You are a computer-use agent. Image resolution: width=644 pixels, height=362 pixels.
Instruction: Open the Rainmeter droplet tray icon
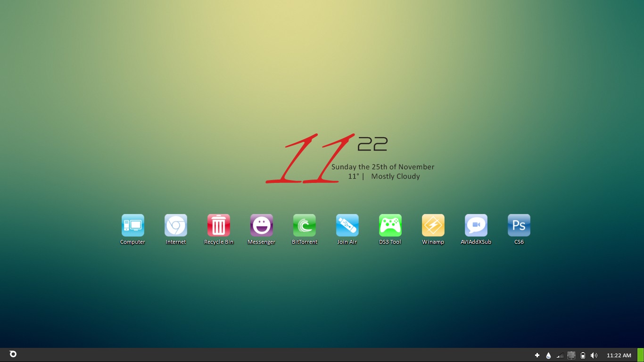click(548, 355)
